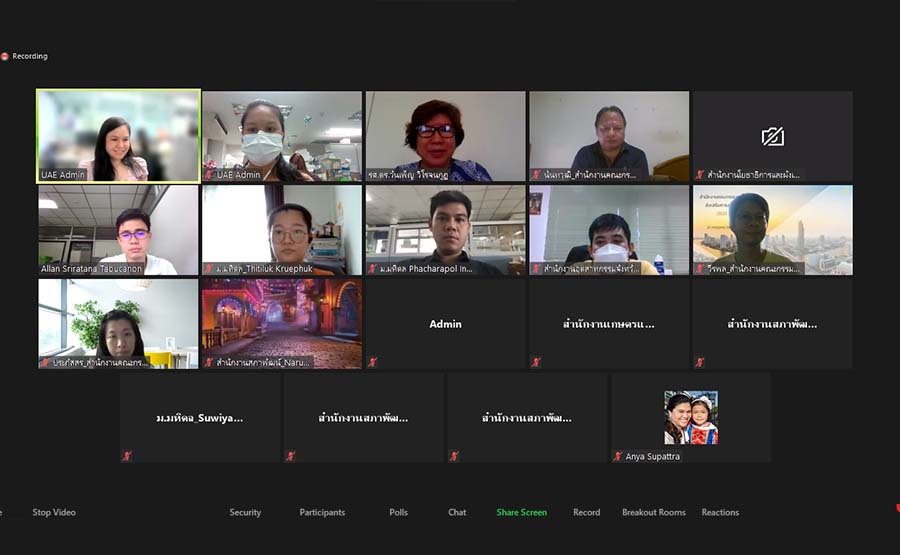Launch Polls from the toolbar

pos(398,512)
